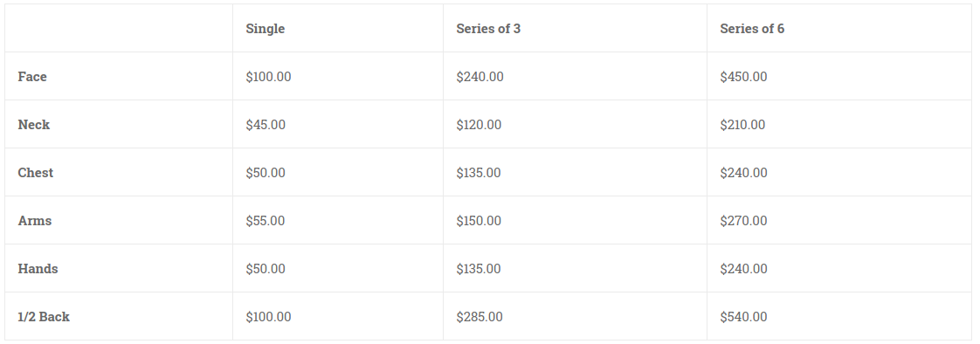Screen dimensions: 980x344
Task: Click the 1/2 Back row label
Action: point(44,317)
